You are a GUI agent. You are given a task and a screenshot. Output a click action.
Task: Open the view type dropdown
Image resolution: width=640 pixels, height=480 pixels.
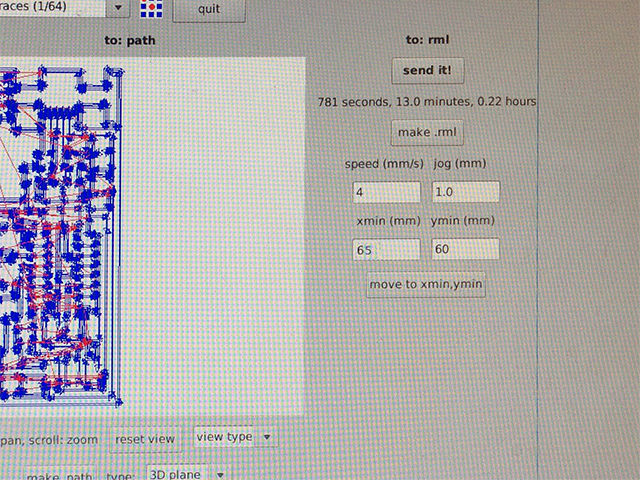(x=236, y=437)
